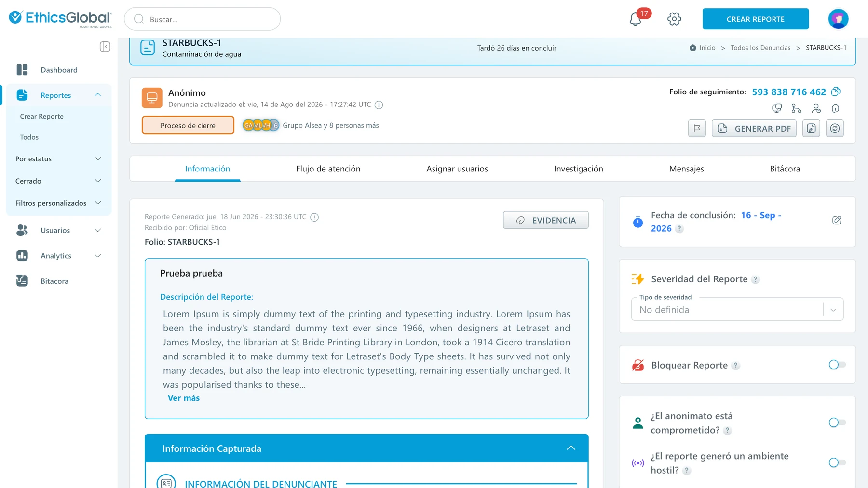Image resolution: width=868 pixels, height=488 pixels.
Task: Collapse the Reportes sidebar section
Action: (x=98, y=95)
